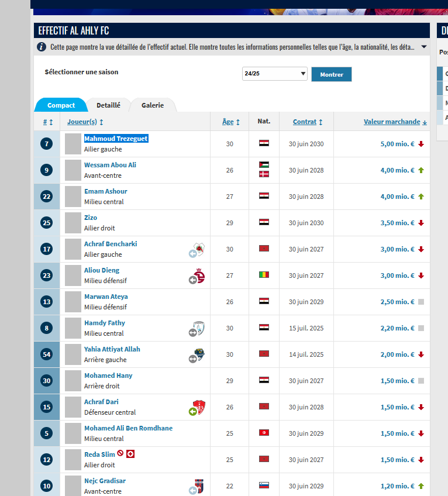The height and width of the screenshot is (496, 448).
Task: Open Mohamed Ali Ben Romdhane player link
Action: tap(129, 428)
